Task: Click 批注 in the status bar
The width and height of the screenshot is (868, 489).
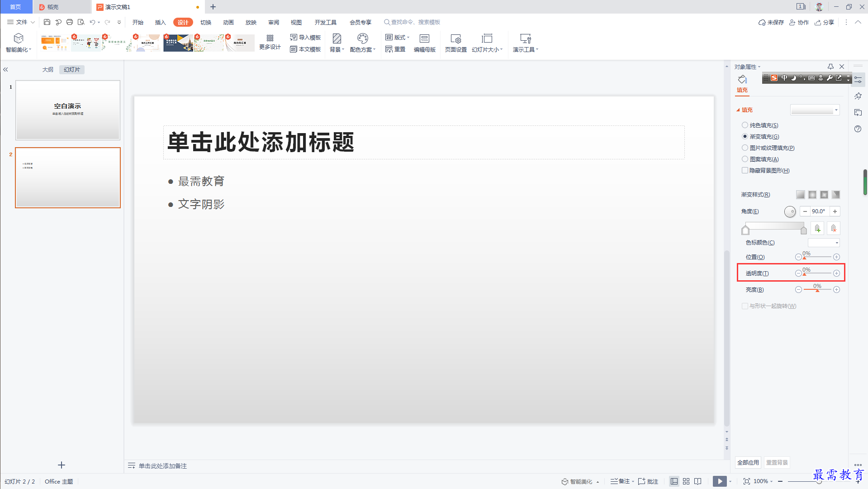Action: 648,481
